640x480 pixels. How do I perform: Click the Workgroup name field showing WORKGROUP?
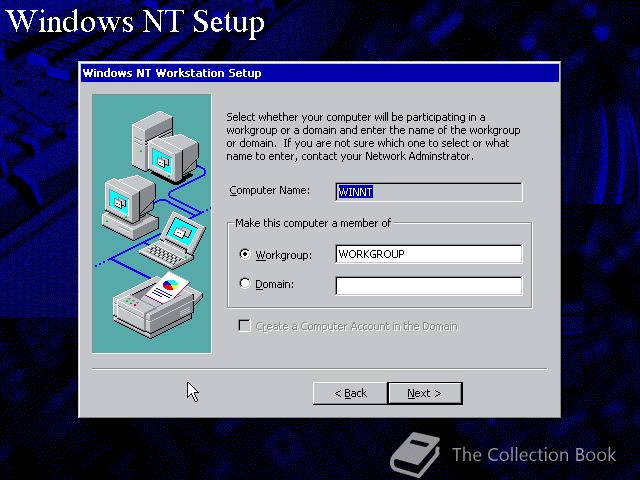coord(429,254)
